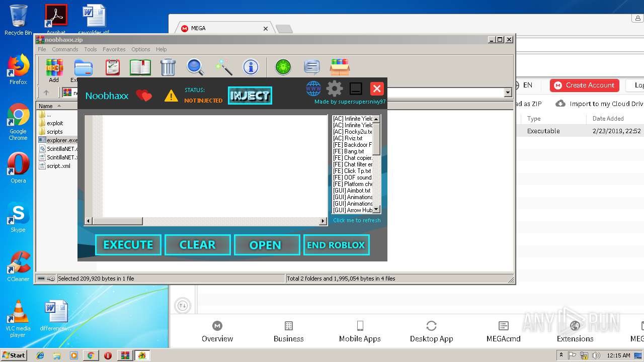Click script list scroll-up arrow
644x362 pixels.
(x=376, y=119)
